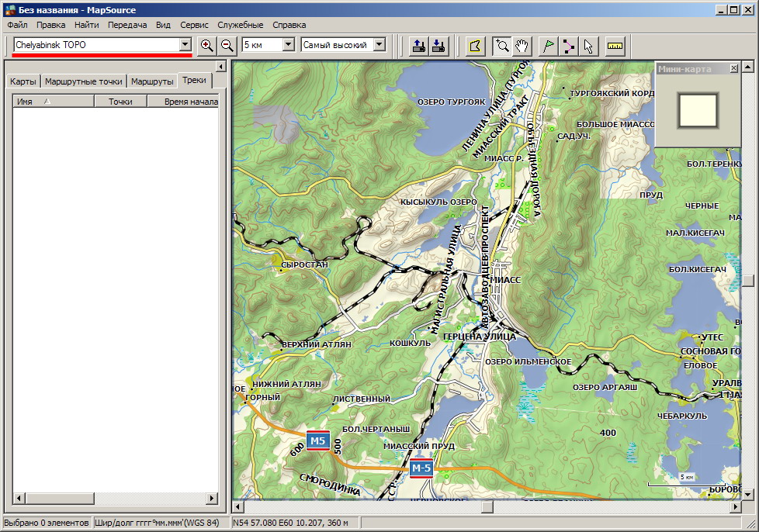Select the arrow Selection tool

(588, 46)
